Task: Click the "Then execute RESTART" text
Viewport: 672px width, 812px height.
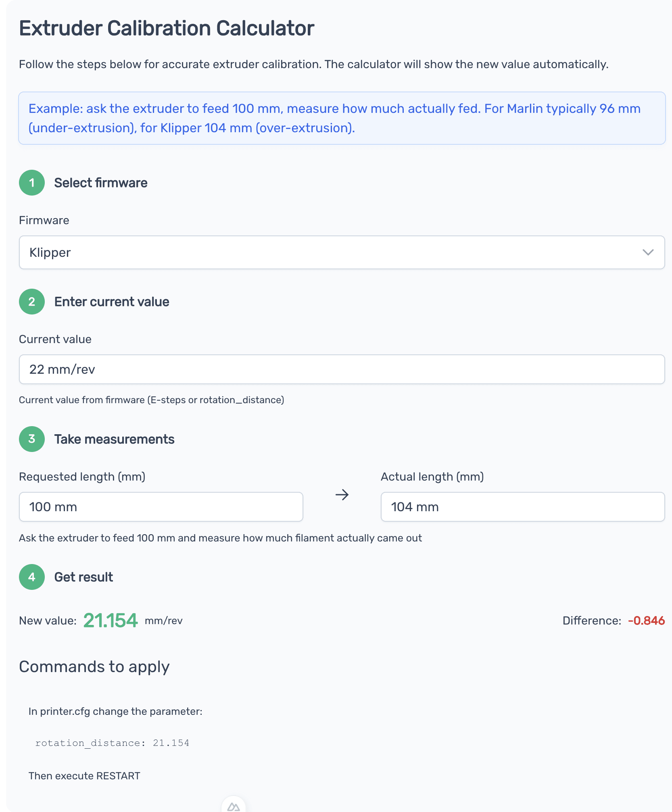Action: [x=84, y=776]
